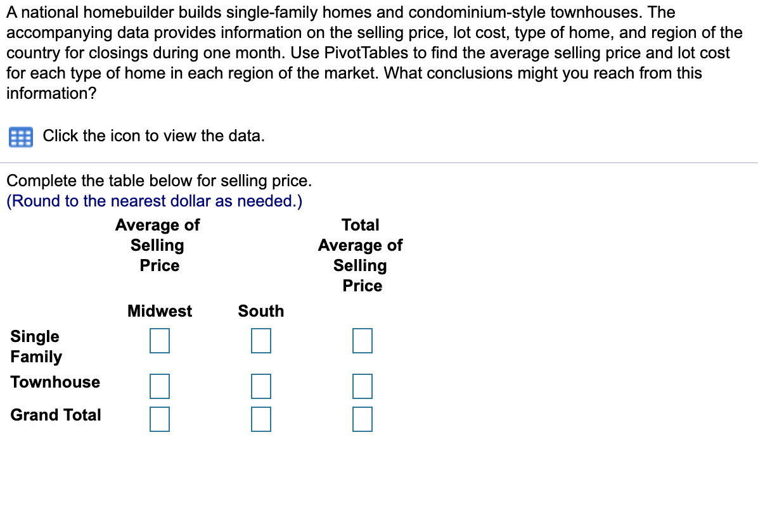The image size is (758, 532).
Task: Select the Townhouse Midwest input box
Action: click(159, 386)
